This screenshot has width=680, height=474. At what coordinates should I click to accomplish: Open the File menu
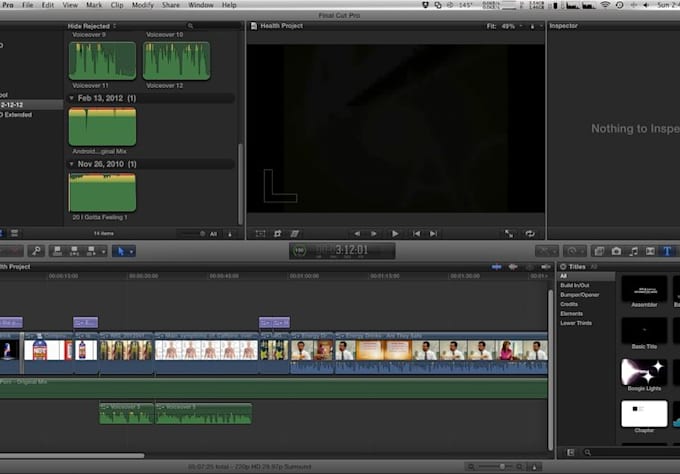click(27, 5)
